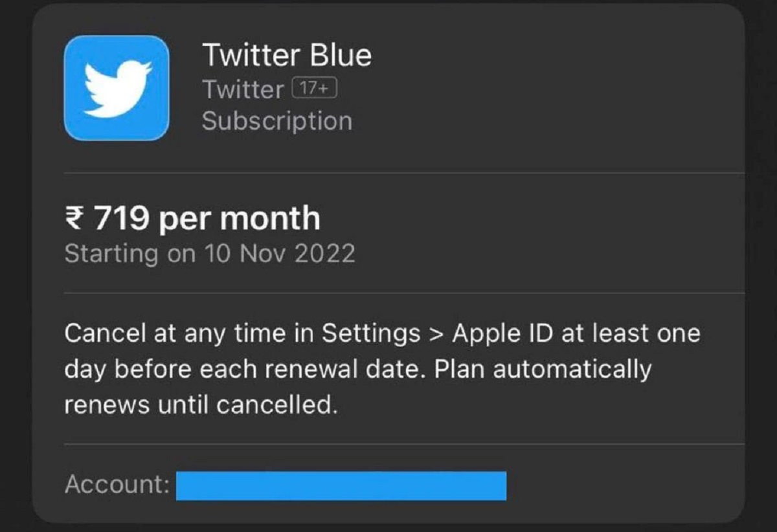Select the renewal policy paragraph

click(x=382, y=368)
